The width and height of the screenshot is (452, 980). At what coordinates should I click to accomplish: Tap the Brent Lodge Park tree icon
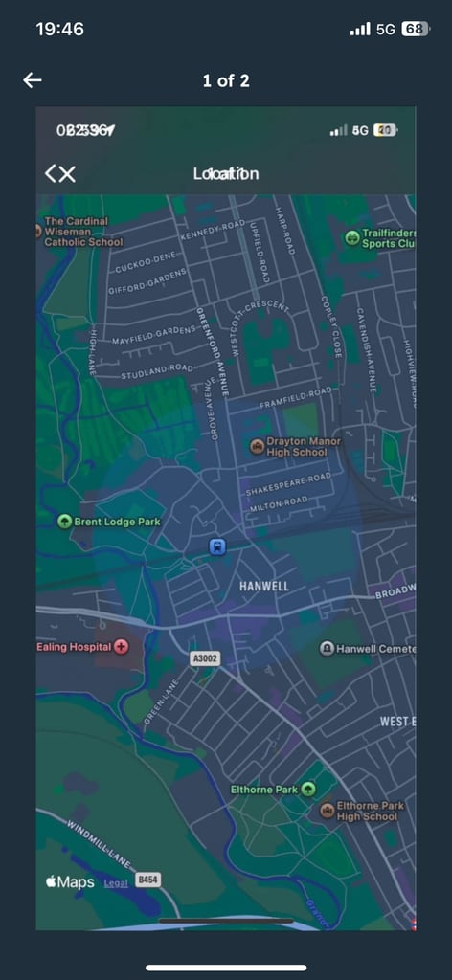[64, 522]
